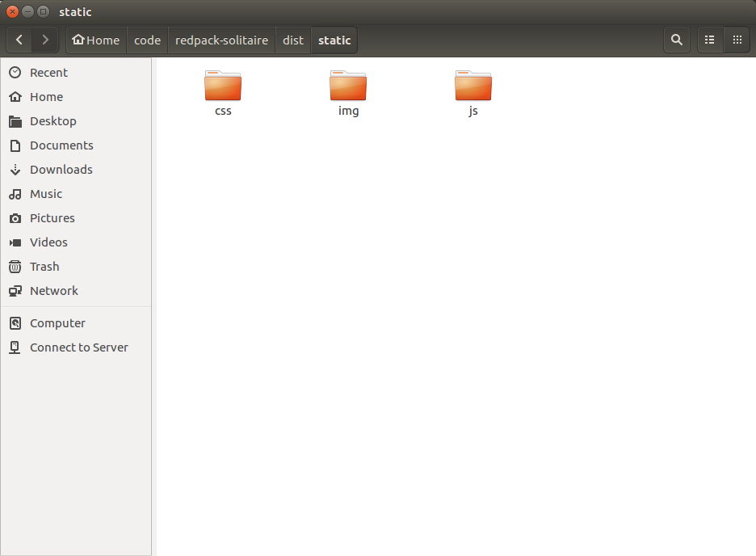756x556 pixels.
Task: Select static in the path bar
Action: 334,40
